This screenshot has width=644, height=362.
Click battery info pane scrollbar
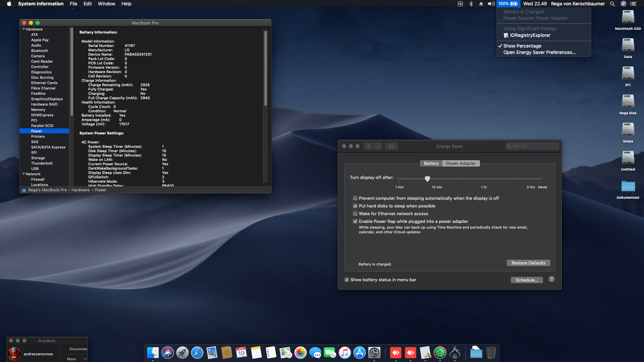266,68
